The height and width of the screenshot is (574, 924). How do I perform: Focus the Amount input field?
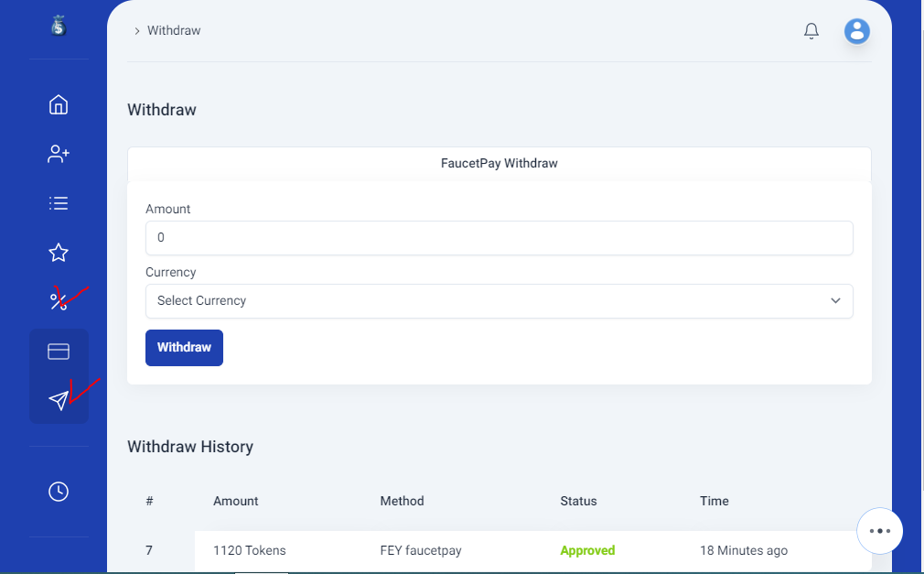coord(499,237)
